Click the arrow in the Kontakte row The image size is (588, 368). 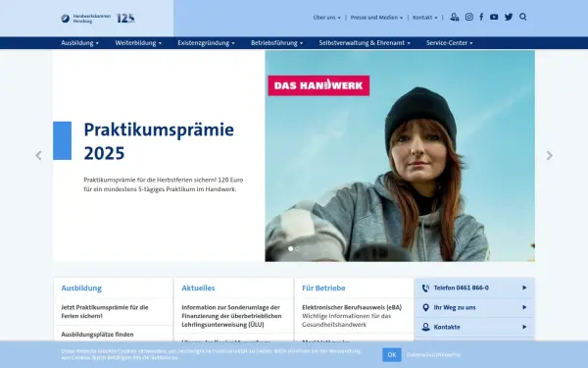click(x=524, y=327)
